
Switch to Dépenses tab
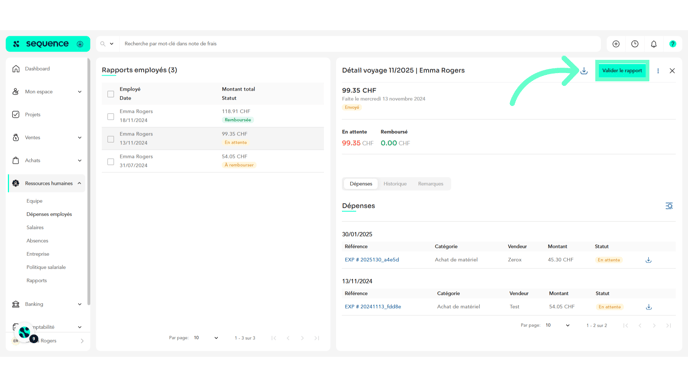tap(361, 184)
